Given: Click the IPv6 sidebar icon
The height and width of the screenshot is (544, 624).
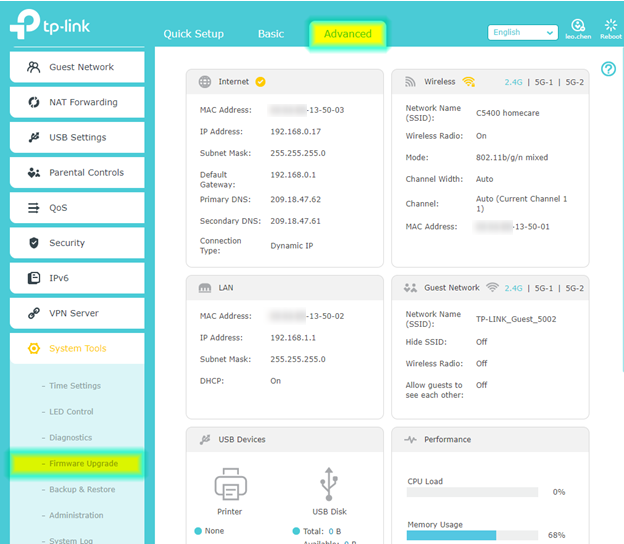Looking at the screenshot, I should pos(34,278).
